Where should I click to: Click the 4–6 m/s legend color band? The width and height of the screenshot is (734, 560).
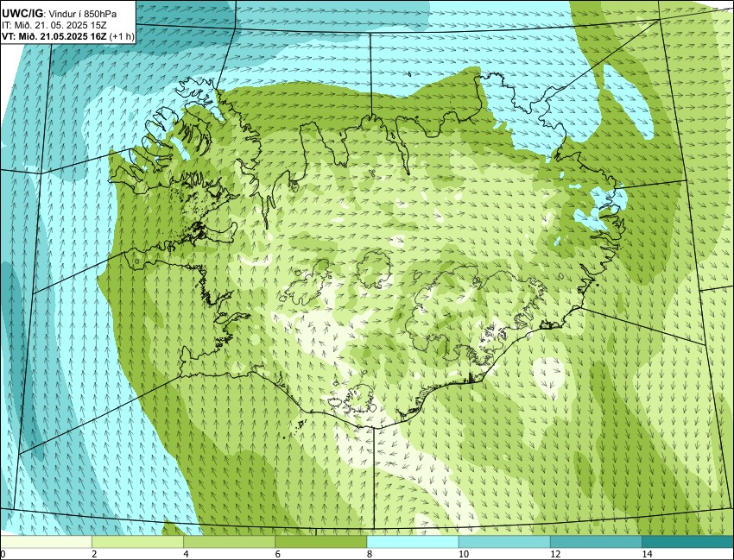(x=230, y=542)
